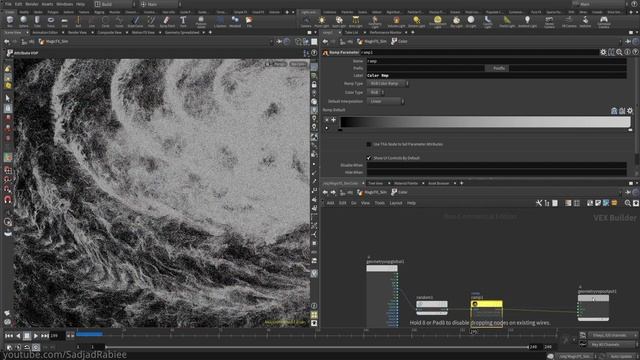Click the Label field 'Color Ramp'

tap(496, 76)
